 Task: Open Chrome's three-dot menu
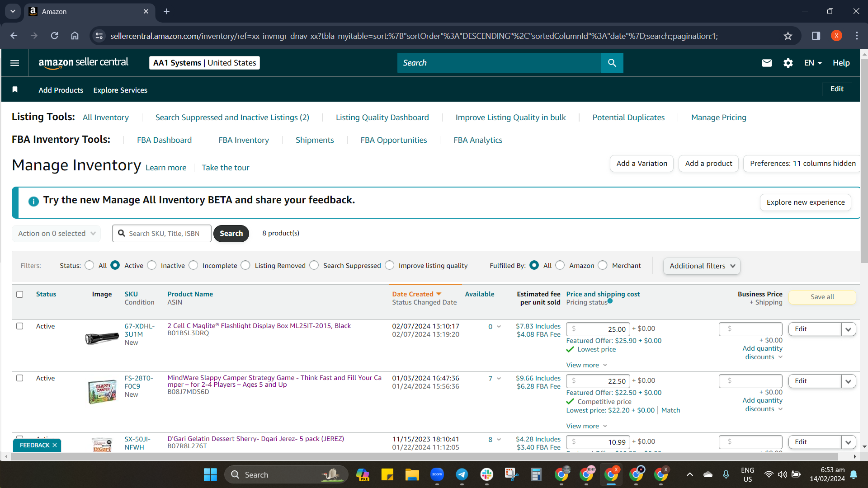[857, 36]
